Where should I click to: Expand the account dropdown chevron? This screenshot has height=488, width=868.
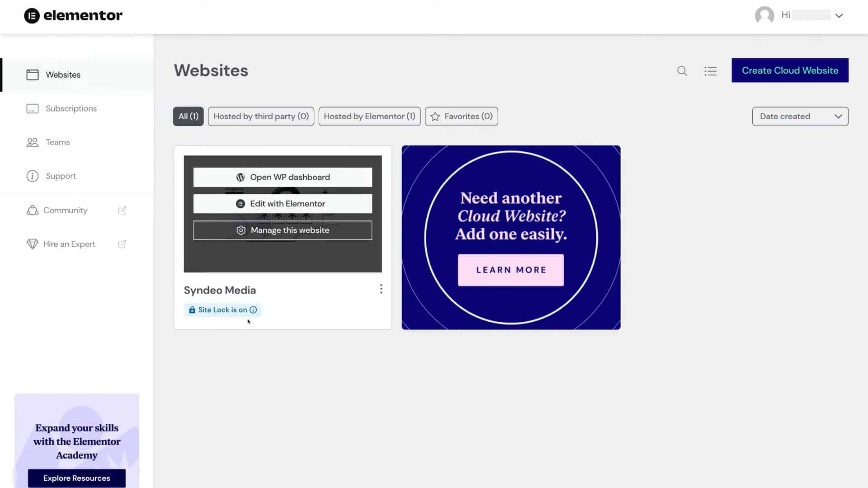click(839, 16)
